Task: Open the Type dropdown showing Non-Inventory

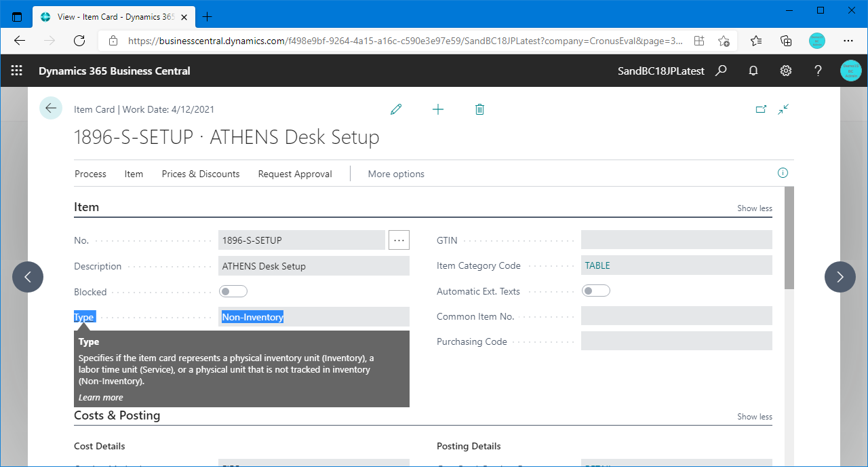Action: click(314, 316)
